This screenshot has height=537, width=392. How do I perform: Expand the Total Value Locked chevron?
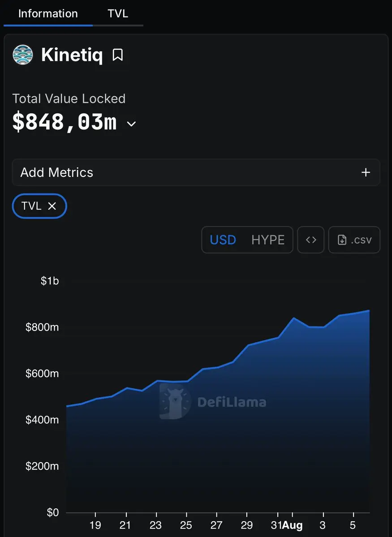pyautogui.click(x=131, y=124)
